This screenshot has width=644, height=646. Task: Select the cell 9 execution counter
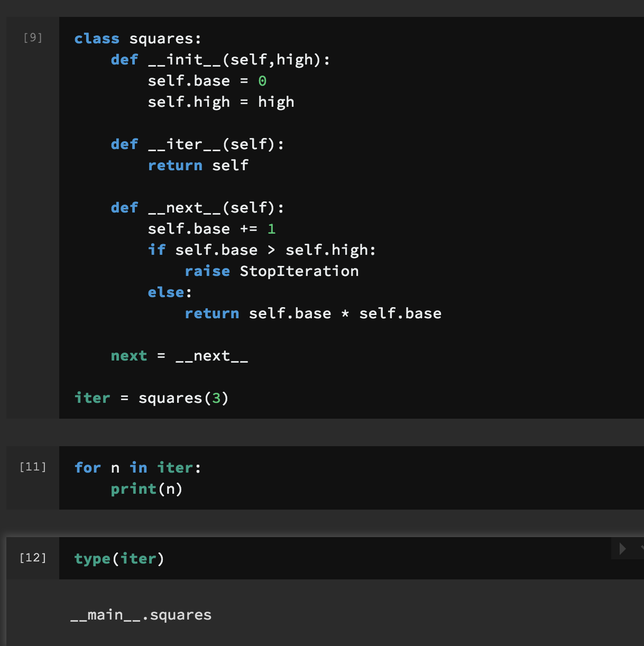coord(33,38)
